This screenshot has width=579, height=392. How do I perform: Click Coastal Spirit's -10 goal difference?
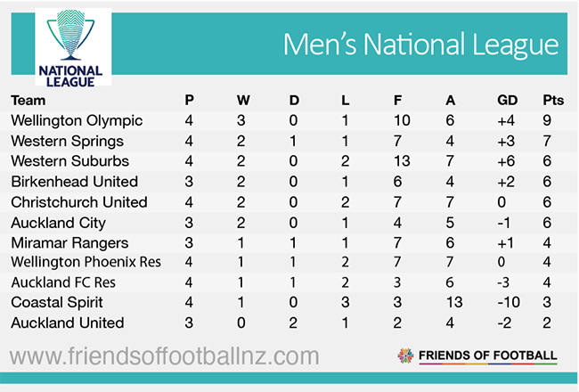pos(505,303)
